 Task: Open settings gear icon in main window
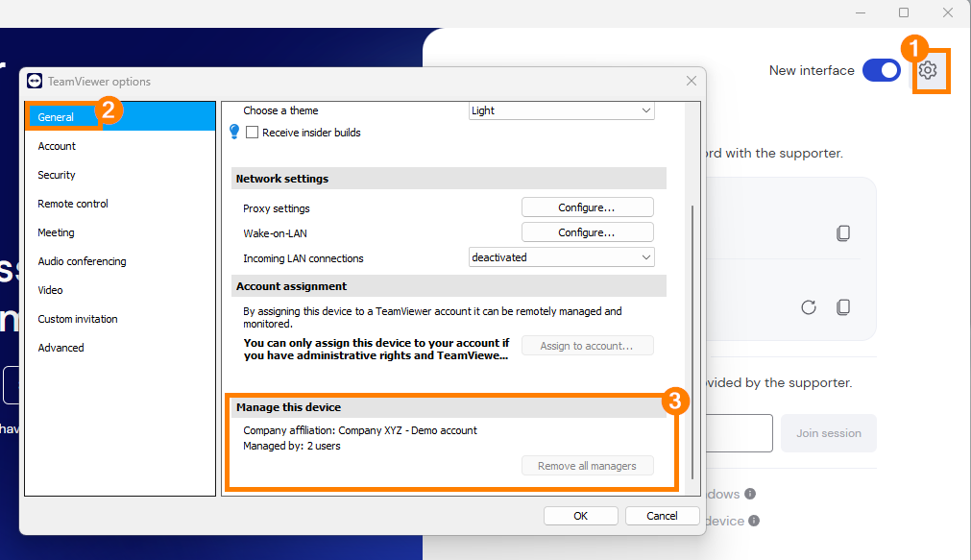pyautogui.click(x=927, y=71)
